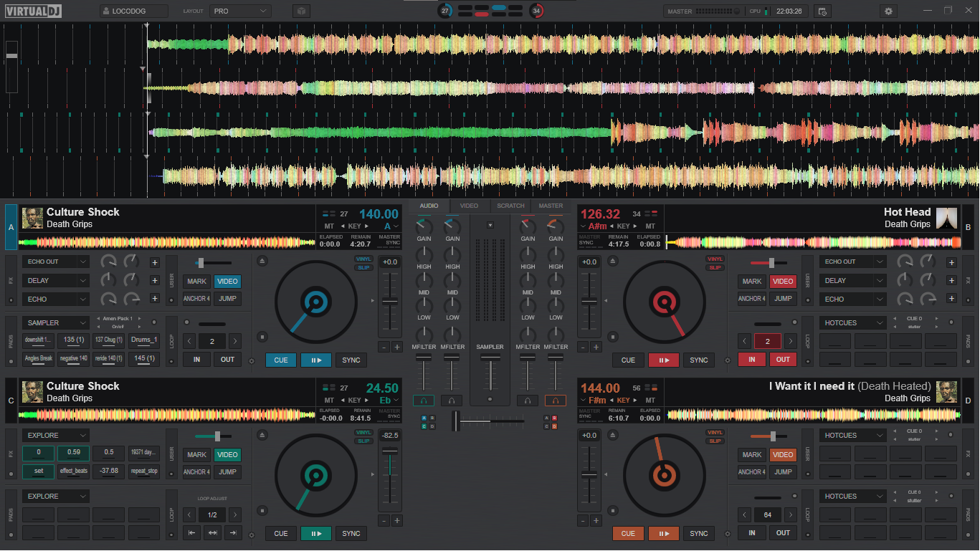The width and height of the screenshot is (980, 551).
Task: Click loop move-left icon on deck C
Action: coord(191,533)
